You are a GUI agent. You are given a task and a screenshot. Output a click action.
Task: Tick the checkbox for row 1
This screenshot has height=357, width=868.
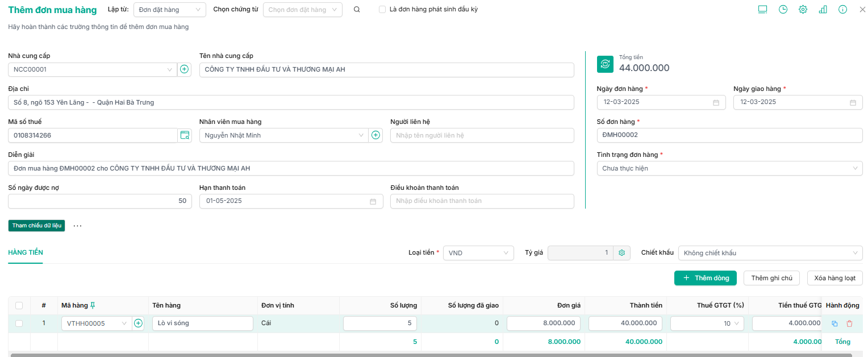(19, 323)
